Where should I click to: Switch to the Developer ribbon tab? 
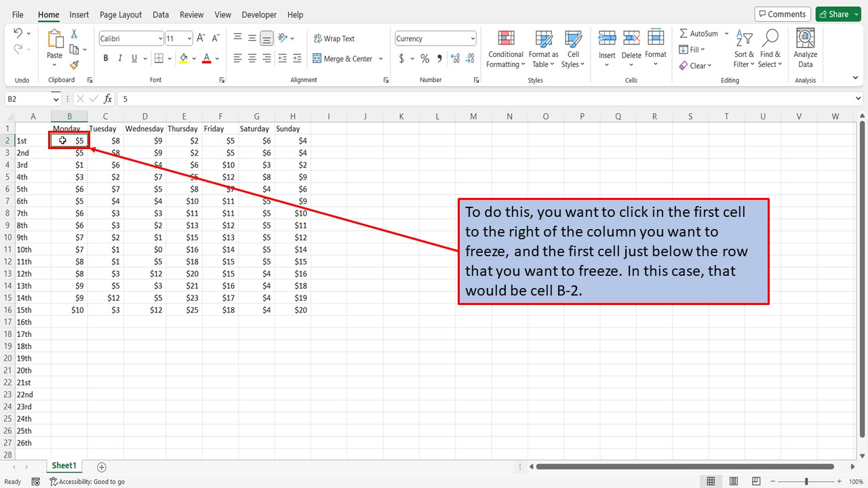click(258, 14)
